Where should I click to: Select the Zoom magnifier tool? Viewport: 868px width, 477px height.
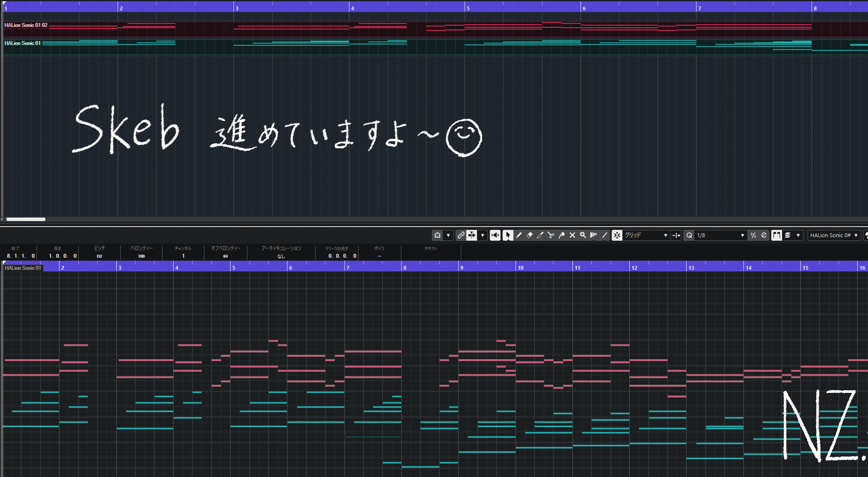pos(583,235)
